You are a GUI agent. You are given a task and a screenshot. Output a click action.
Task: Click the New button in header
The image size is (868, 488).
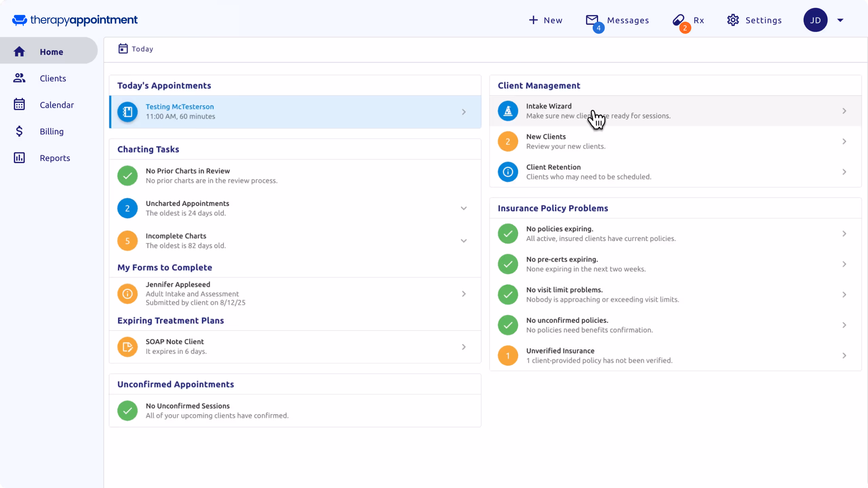[x=546, y=20]
